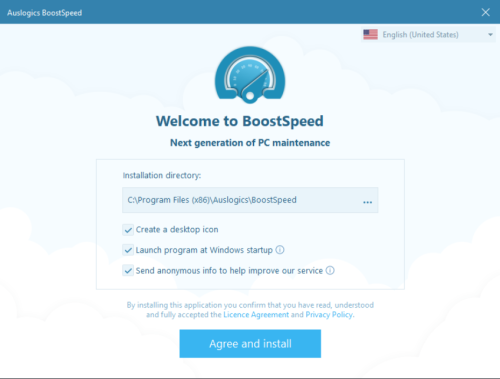Image resolution: width=500 pixels, height=379 pixels.
Task: Close the Auslogics BoostSpeed installer window
Action: [486, 12]
